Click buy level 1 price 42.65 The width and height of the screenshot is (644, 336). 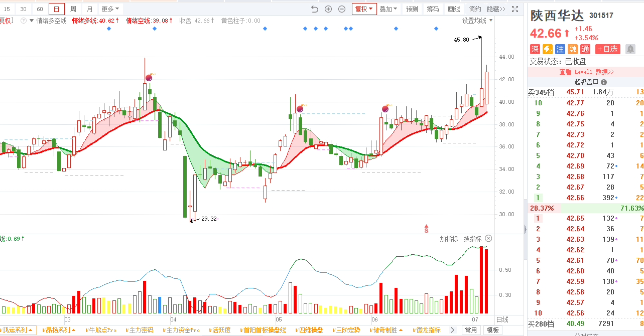click(575, 218)
